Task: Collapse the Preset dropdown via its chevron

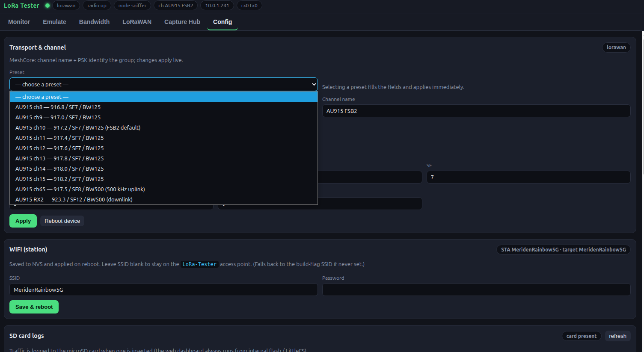Action: 314,84
